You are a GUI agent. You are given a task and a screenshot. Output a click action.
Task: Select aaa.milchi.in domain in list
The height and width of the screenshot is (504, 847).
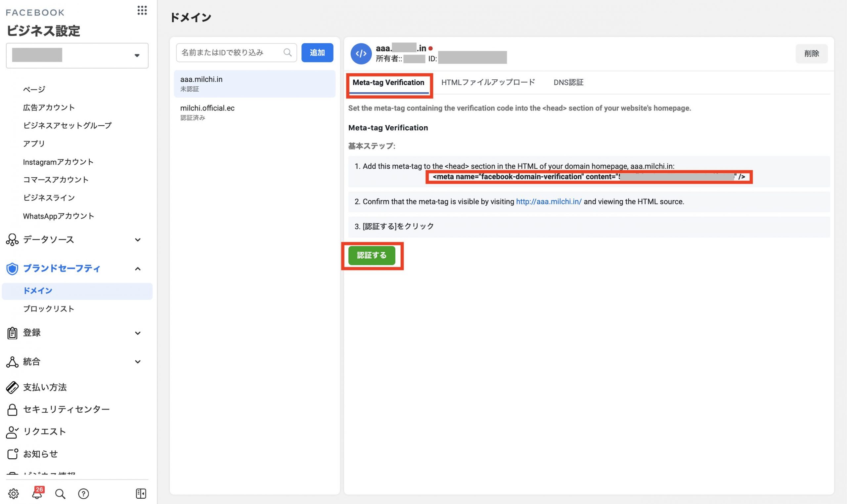pos(254,84)
